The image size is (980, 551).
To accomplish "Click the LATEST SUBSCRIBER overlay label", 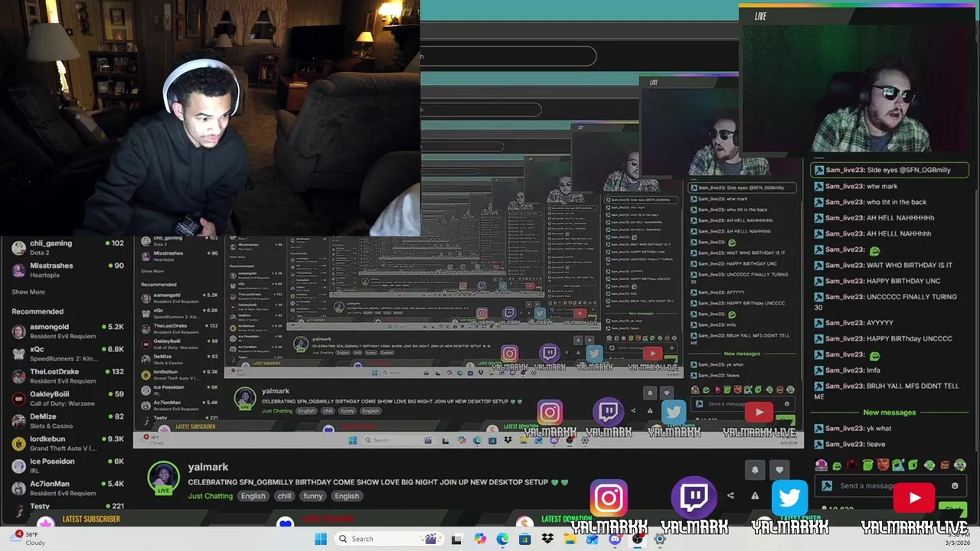I will click(91, 519).
